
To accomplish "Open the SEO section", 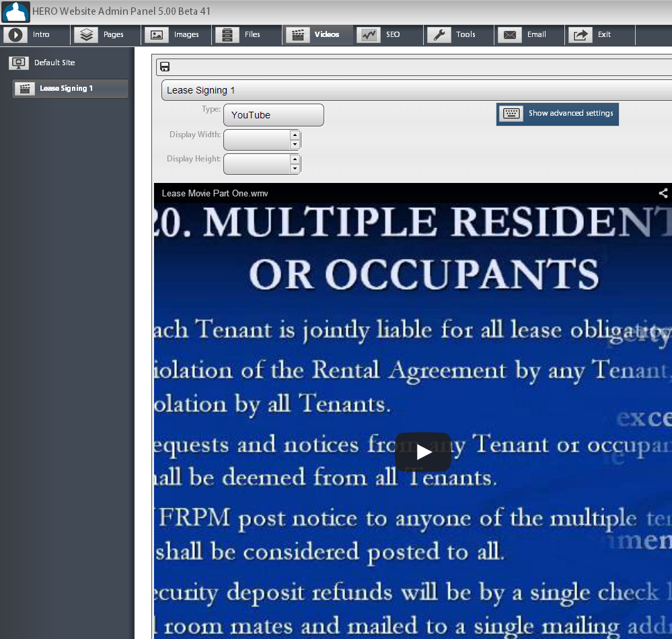I will click(388, 35).
